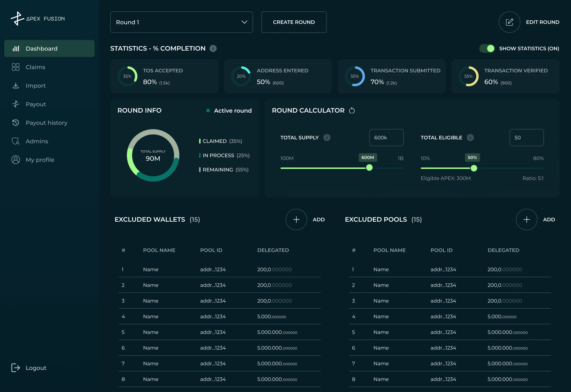
Task: Click the Edit Round pencil icon
Action: coord(509,22)
